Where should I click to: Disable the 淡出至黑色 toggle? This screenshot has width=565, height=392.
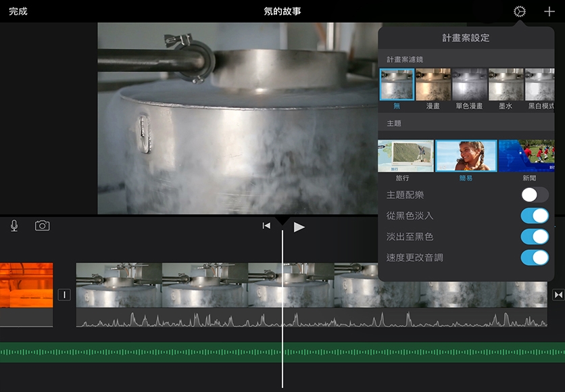tap(535, 237)
